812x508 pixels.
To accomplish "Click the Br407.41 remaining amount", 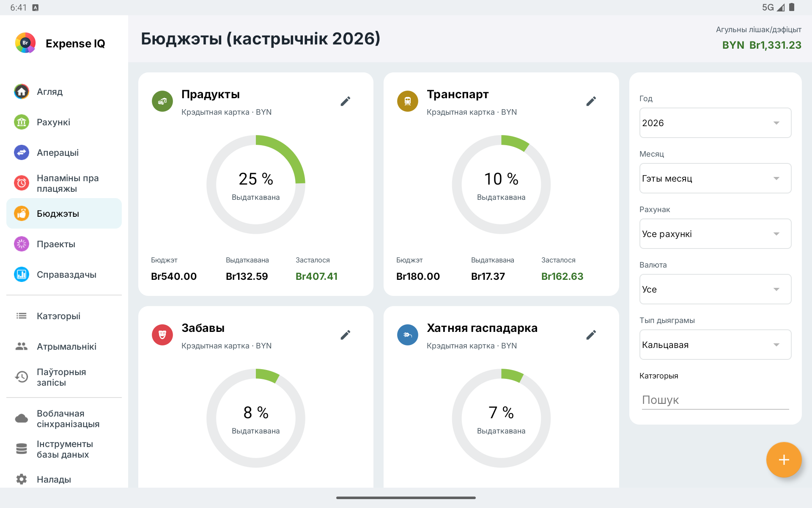I will click(316, 276).
